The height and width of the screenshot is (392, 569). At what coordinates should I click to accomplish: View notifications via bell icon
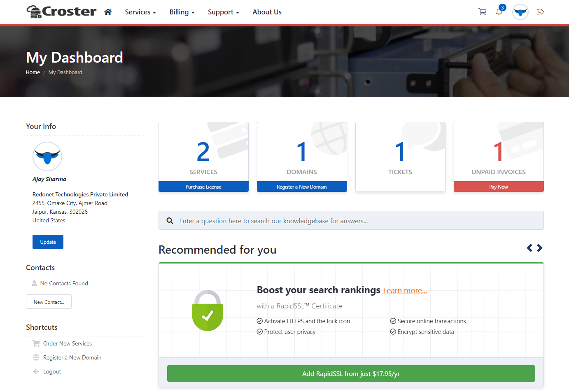(x=499, y=12)
